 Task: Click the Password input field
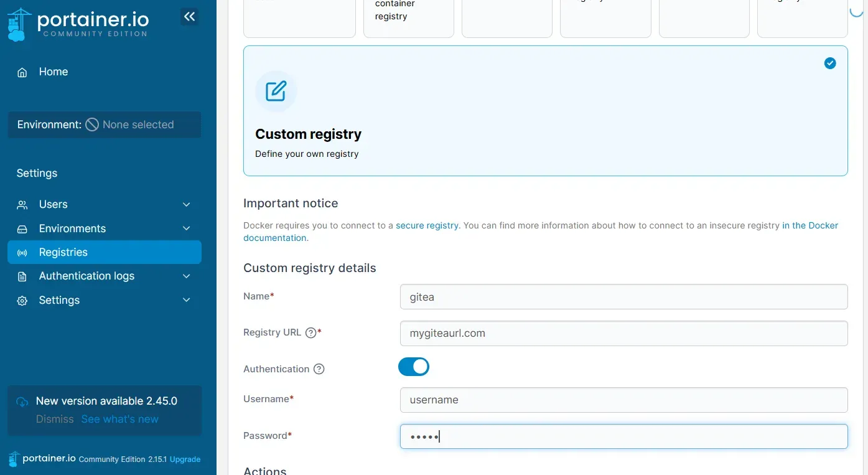tap(624, 436)
